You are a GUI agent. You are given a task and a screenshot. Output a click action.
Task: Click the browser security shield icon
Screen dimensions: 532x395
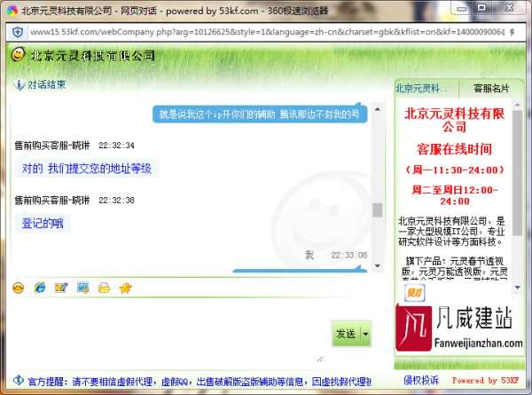(18, 32)
